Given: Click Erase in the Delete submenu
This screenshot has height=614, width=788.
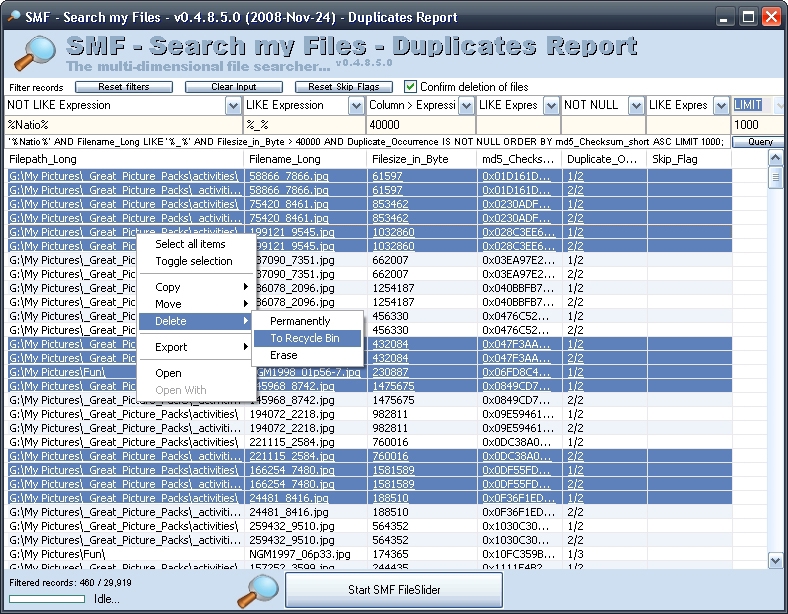Looking at the screenshot, I should tap(284, 355).
